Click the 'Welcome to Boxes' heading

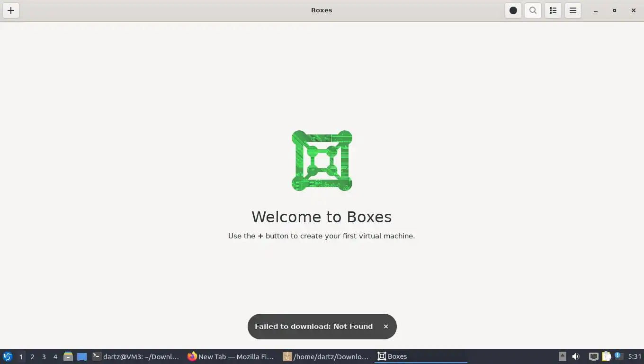coord(322,217)
